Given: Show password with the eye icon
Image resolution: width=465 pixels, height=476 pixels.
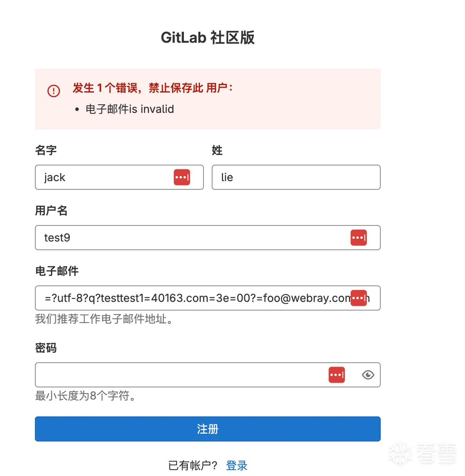Looking at the screenshot, I should (x=368, y=375).
